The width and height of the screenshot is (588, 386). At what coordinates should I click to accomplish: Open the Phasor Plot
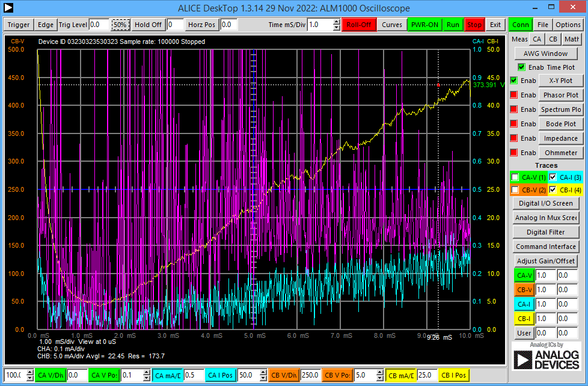(x=561, y=94)
